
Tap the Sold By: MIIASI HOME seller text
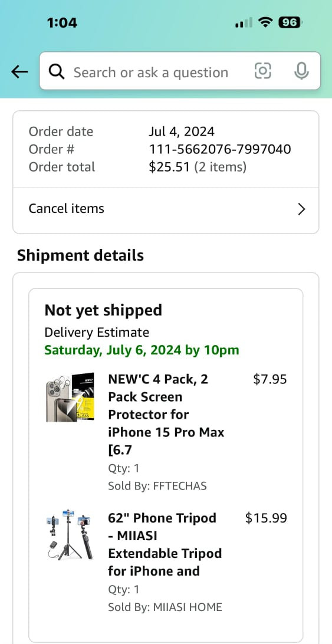point(165,607)
